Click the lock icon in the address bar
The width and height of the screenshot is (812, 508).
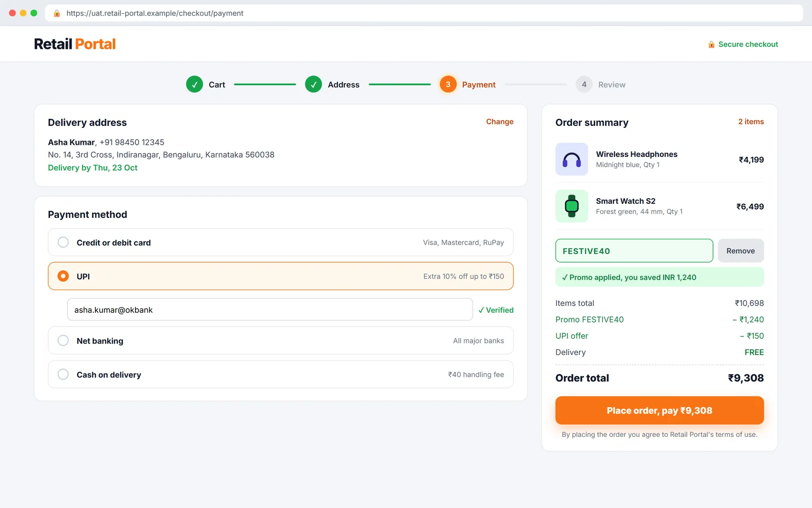pyautogui.click(x=57, y=13)
